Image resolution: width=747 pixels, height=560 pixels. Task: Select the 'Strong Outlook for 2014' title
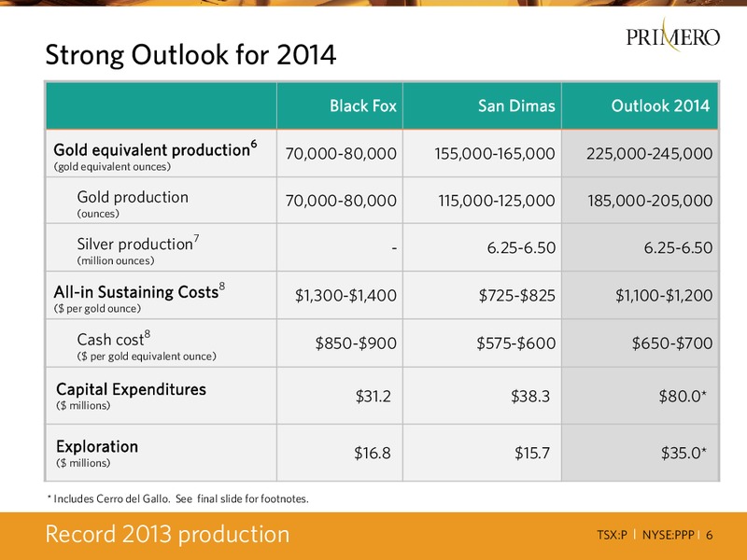coord(190,55)
